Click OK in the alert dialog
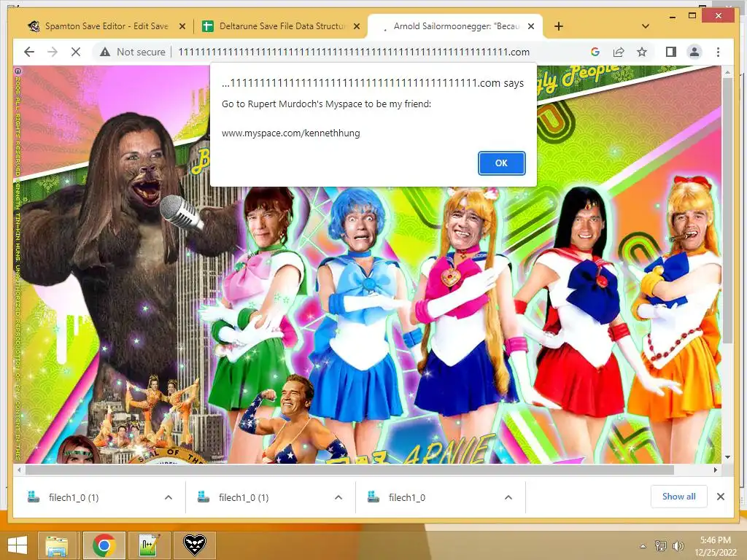 tap(501, 163)
